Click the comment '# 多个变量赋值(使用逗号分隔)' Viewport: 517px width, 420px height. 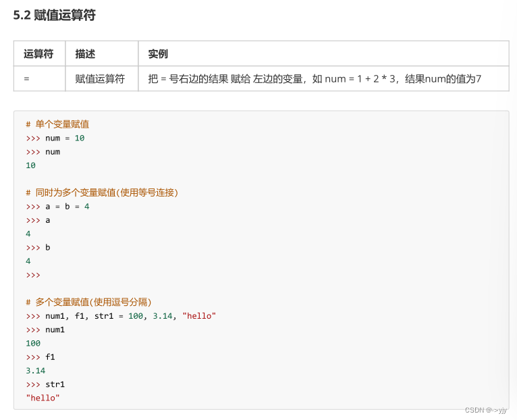click(x=88, y=303)
